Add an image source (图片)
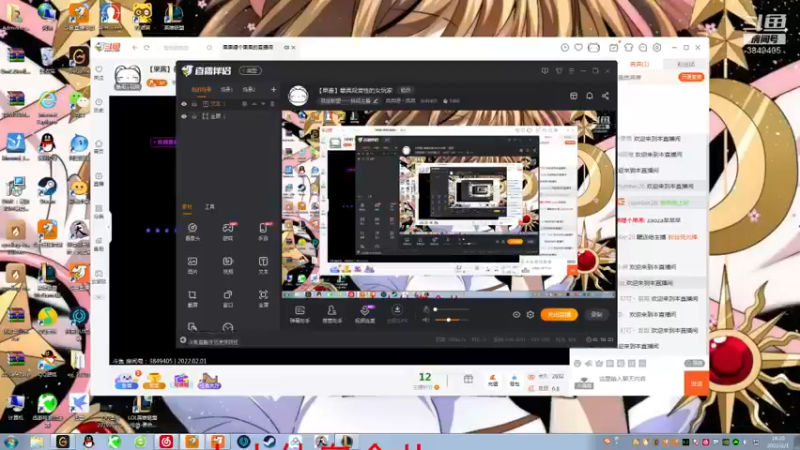This screenshot has width=800, height=450. click(x=192, y=265)
